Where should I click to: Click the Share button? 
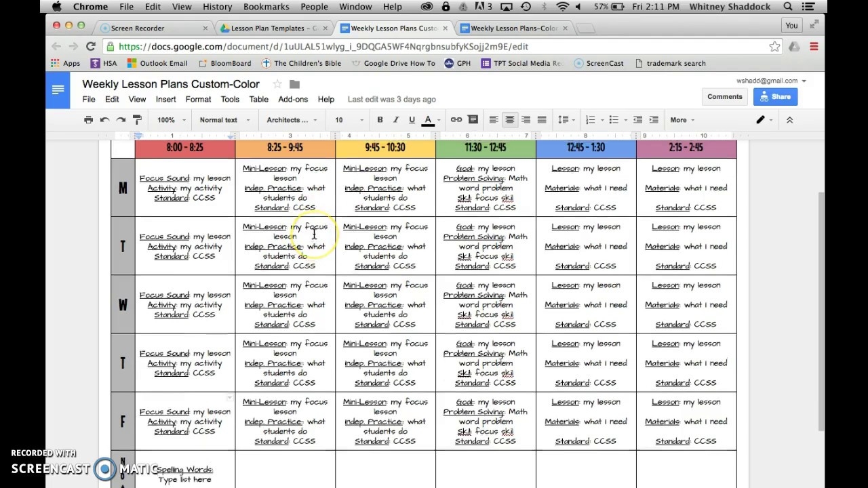click(775, 96)
